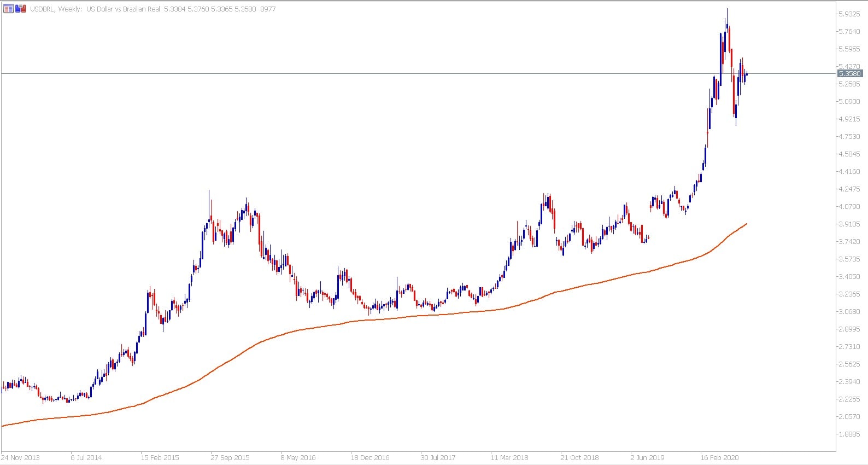Open the Depth of Market table icon
The image size is (868, 465).
(x=8, y=9)
